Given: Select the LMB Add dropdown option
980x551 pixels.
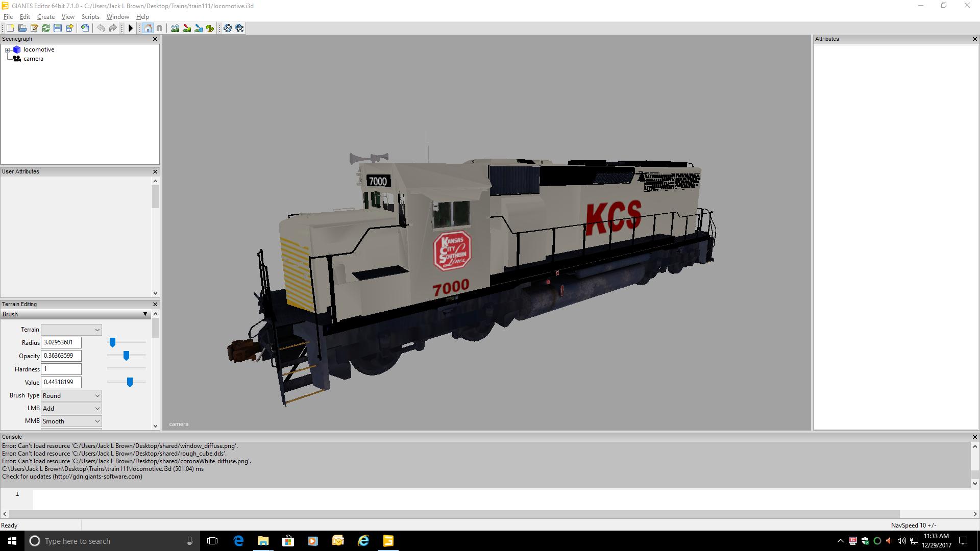Looking at the screenshot, I should tap(70, 408).
